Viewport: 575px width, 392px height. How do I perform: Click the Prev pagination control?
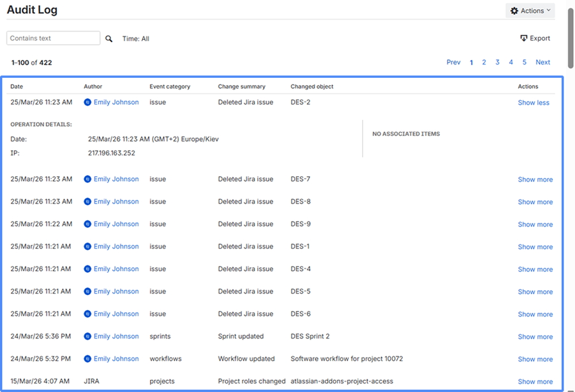tap(454, 62)
